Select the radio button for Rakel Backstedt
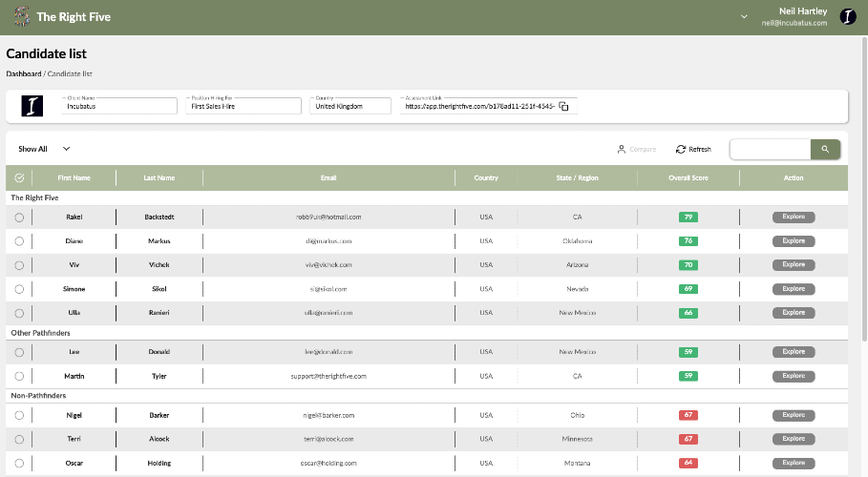The image size is (868, 477). 19,218
